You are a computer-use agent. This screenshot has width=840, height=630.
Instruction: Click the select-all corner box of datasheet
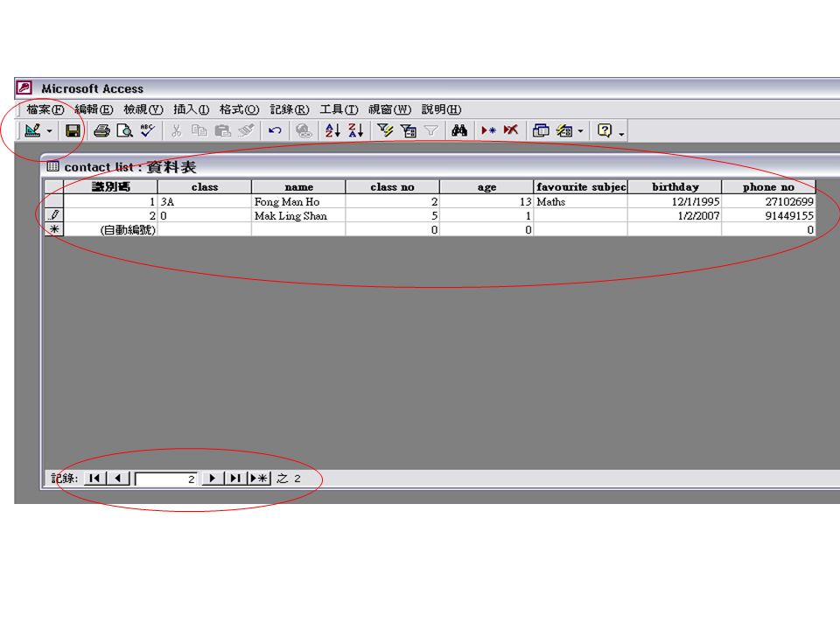(54, 187)
